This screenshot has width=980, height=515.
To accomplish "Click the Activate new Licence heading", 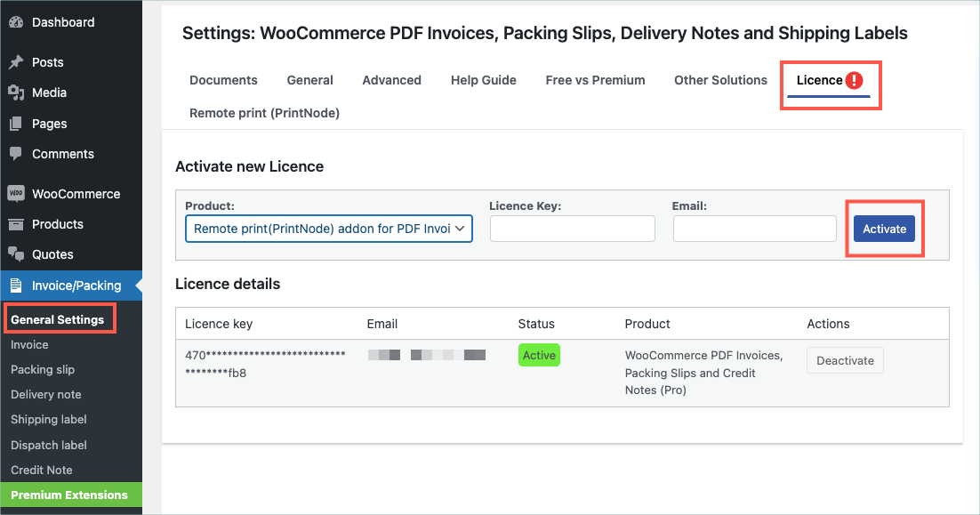I will point(249,166).
